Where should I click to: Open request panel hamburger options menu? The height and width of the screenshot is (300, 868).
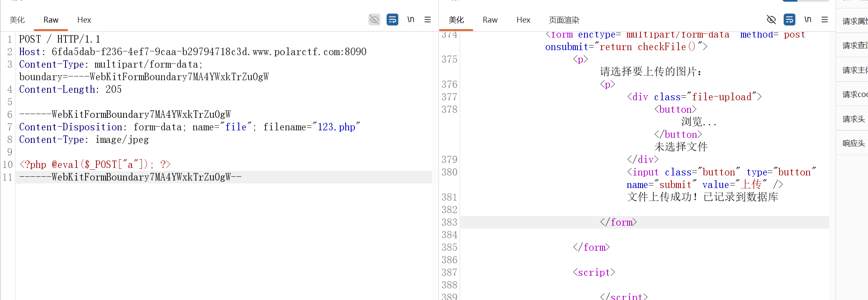tap(428, 20)
